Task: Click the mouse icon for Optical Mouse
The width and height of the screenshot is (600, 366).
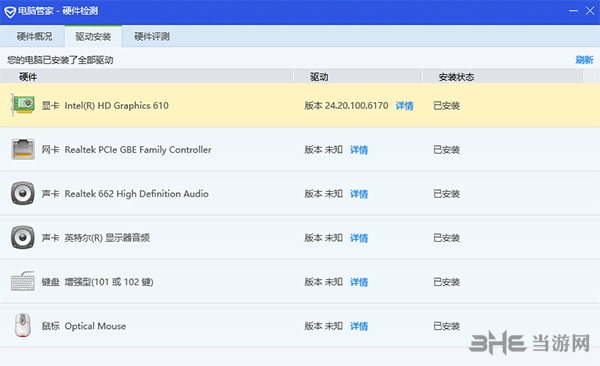Action: [23, 325]
